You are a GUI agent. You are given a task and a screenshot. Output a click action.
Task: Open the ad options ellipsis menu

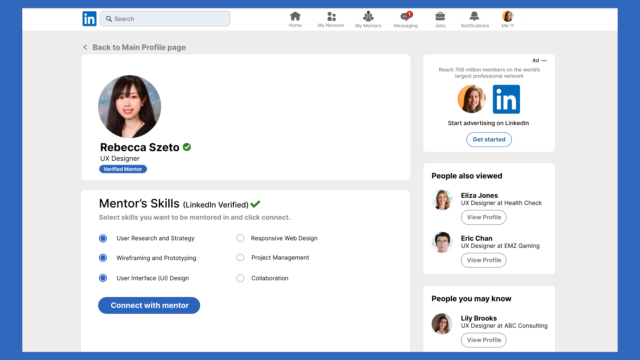[544, 60]
